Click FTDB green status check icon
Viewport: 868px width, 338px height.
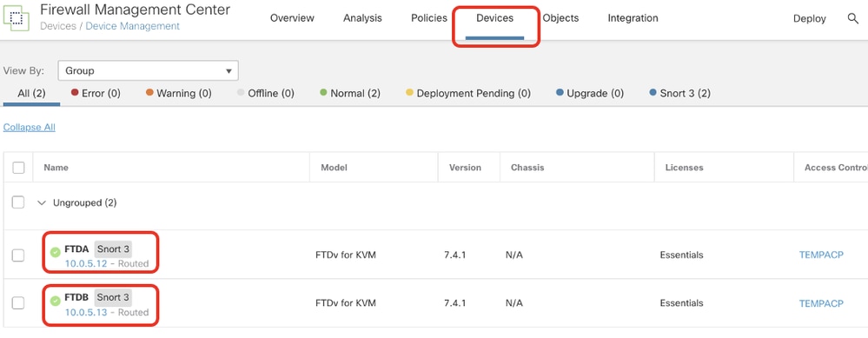coord(56,301)
